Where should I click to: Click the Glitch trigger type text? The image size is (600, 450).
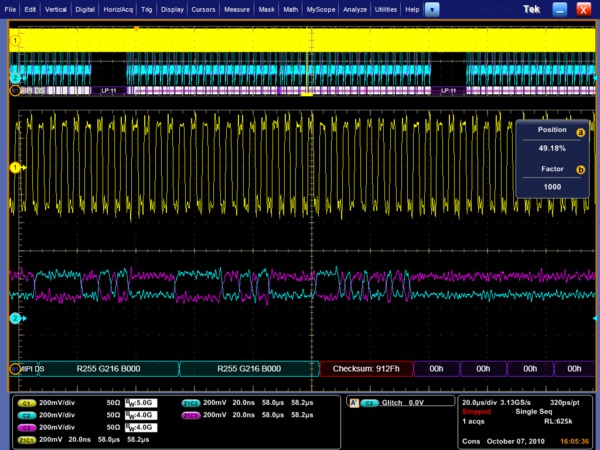tap(392, 403)
